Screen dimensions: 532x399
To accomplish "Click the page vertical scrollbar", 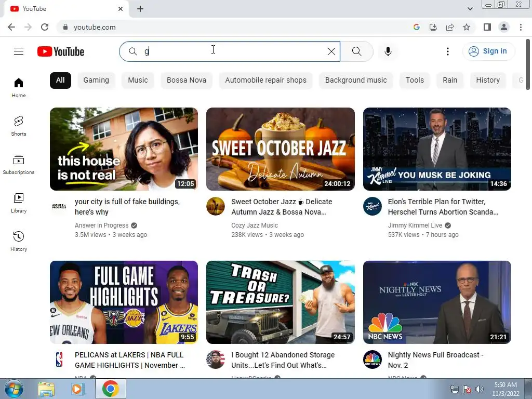I will click(528, 64).
